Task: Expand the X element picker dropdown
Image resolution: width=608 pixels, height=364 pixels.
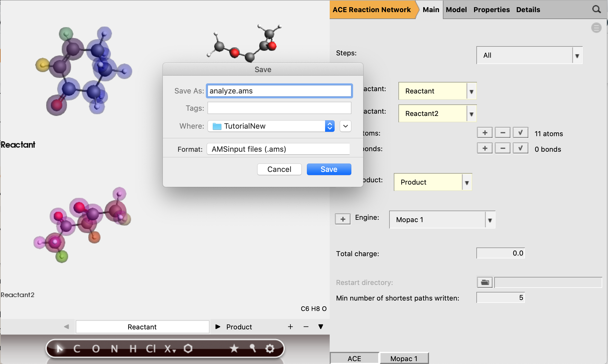Action: [174, 351]
